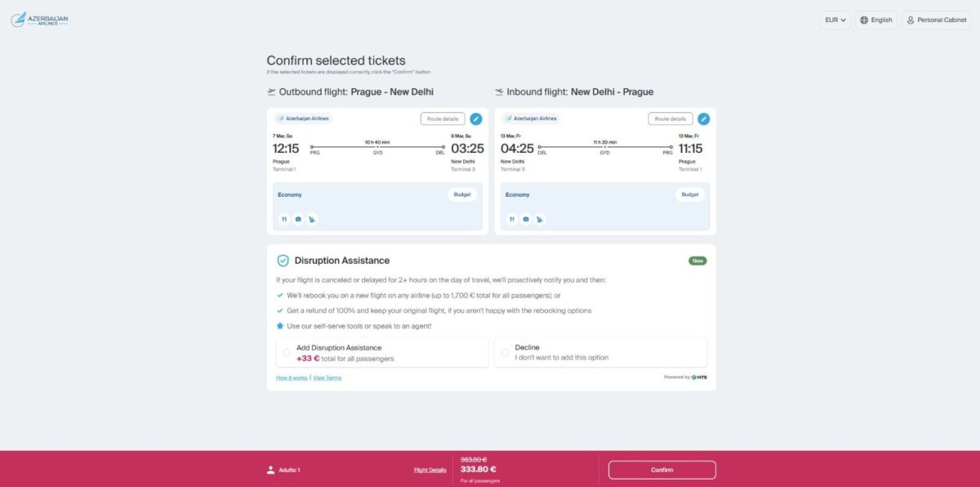Open Route details for outbound flight
This screenshot has height=487, width=980.
point(443,119)
